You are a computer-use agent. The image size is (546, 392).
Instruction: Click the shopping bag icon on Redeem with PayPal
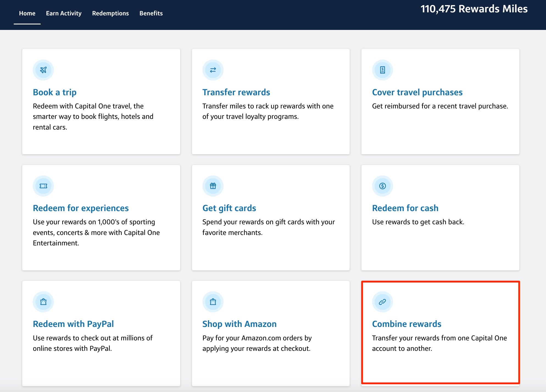(43, 302)
